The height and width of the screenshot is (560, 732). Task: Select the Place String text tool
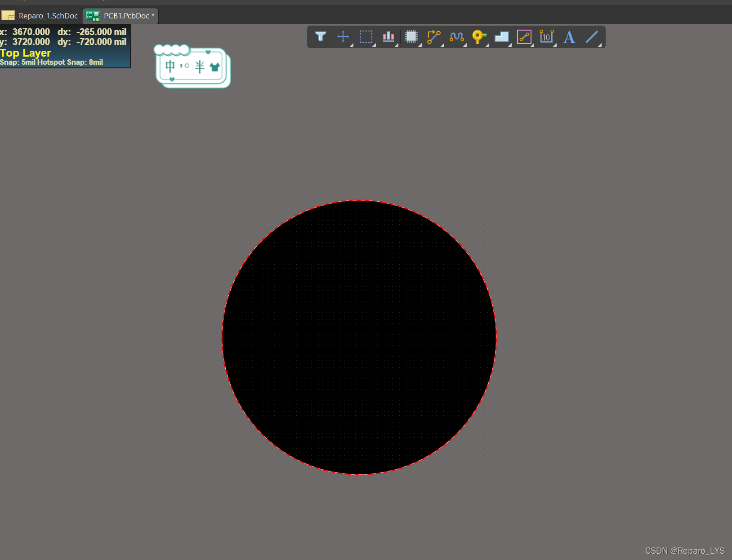coord(569,36)
